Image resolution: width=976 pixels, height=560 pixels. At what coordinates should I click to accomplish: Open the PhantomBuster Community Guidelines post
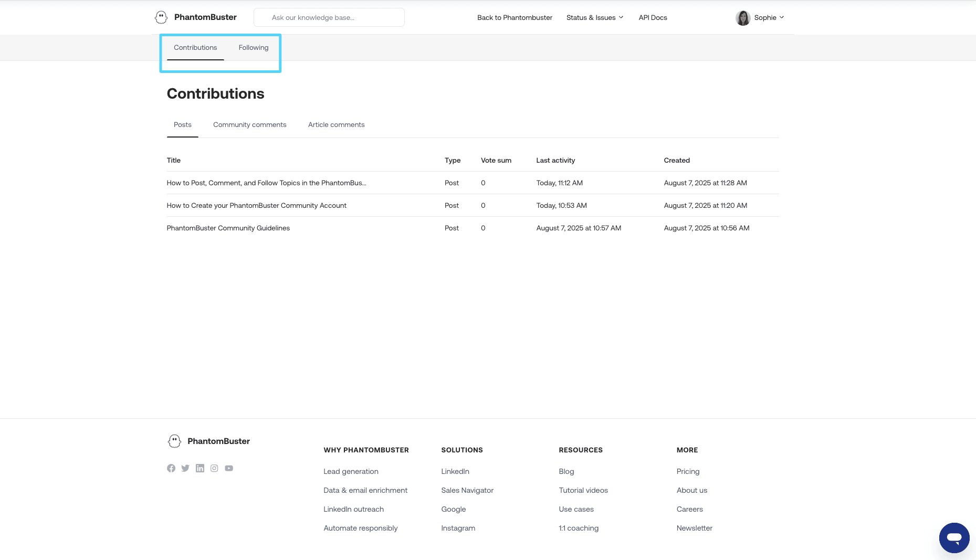(228, 228)
